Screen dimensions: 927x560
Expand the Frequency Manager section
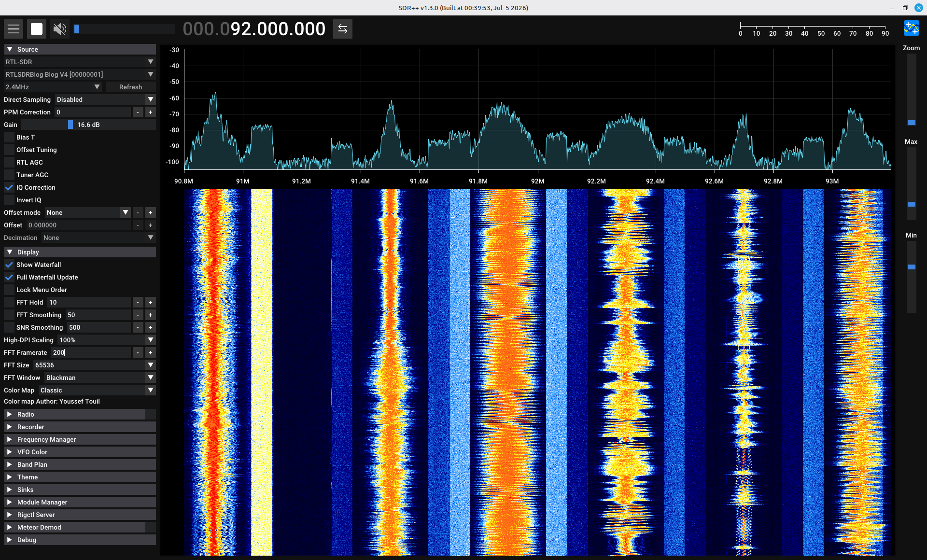click(x=80, y=439)
